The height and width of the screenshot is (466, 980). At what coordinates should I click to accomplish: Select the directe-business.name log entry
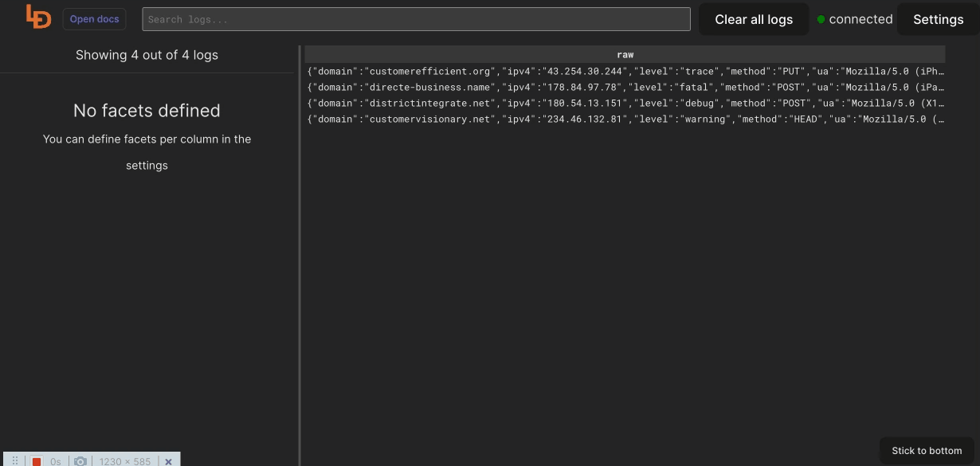pos(625,87)
